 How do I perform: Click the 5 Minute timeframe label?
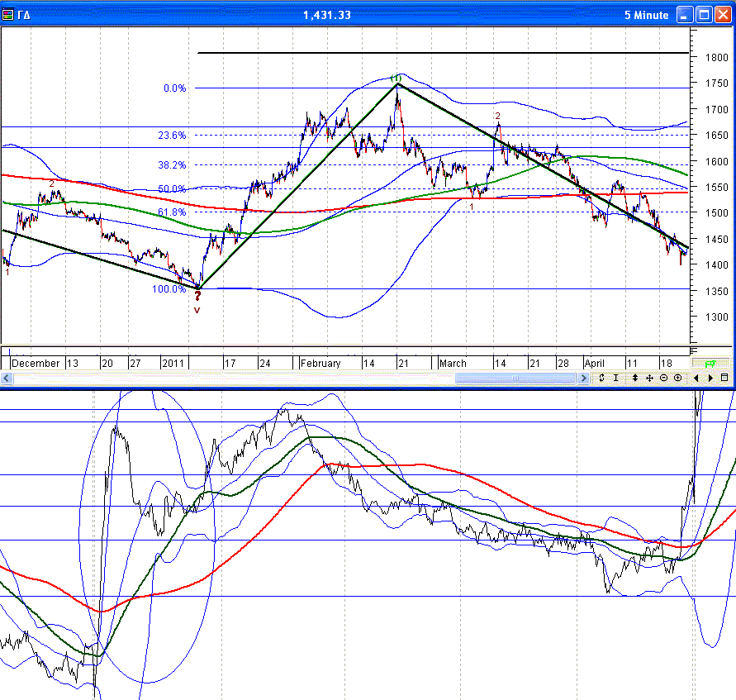coord(646,15)
